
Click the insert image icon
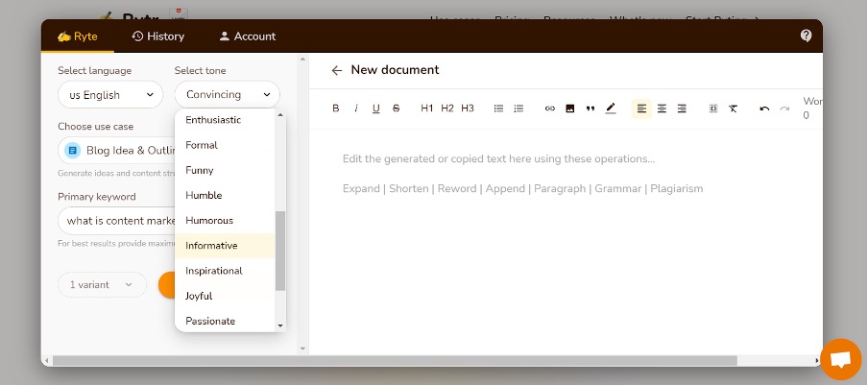[570, 109]
